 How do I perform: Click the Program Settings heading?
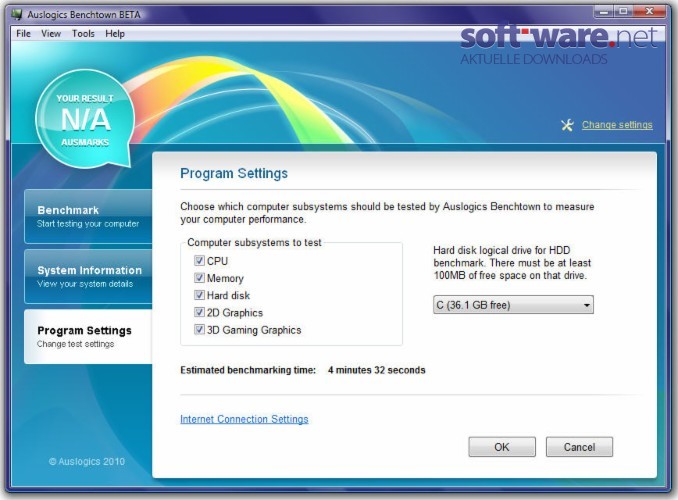(x=234, y=173)
